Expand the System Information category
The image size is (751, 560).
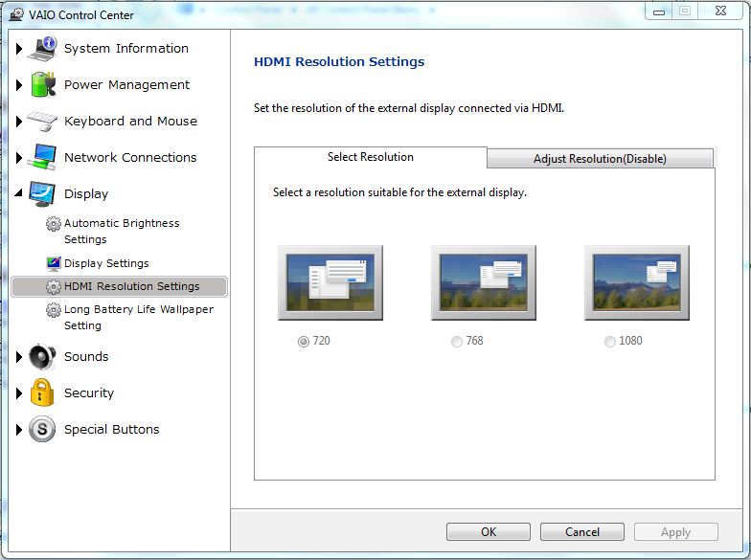[19, 48]
